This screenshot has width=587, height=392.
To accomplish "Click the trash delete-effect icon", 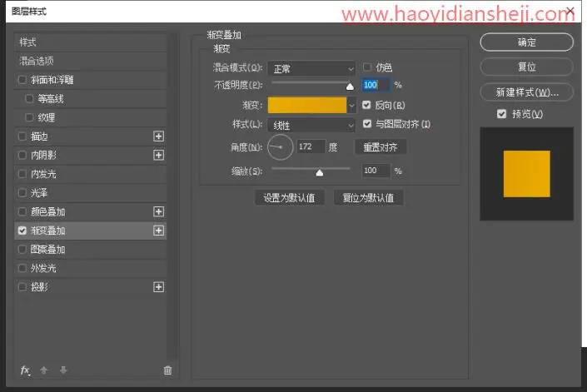I will coord(167,370).
